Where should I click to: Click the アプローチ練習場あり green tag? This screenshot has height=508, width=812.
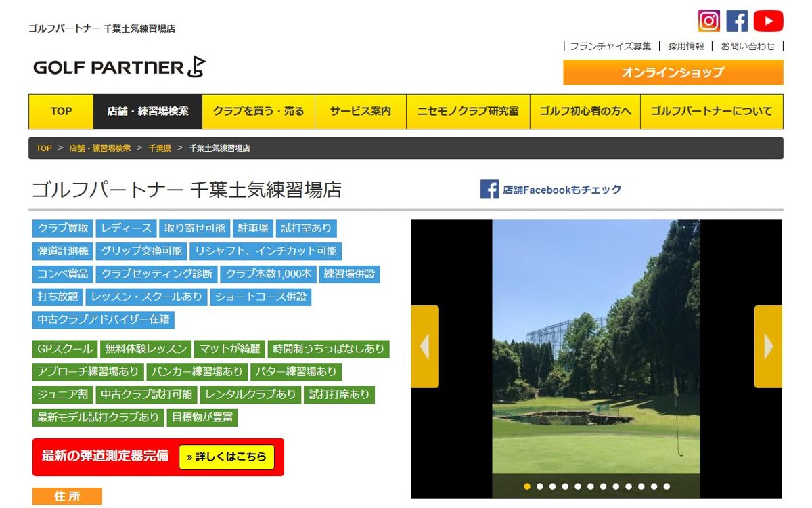88,372
